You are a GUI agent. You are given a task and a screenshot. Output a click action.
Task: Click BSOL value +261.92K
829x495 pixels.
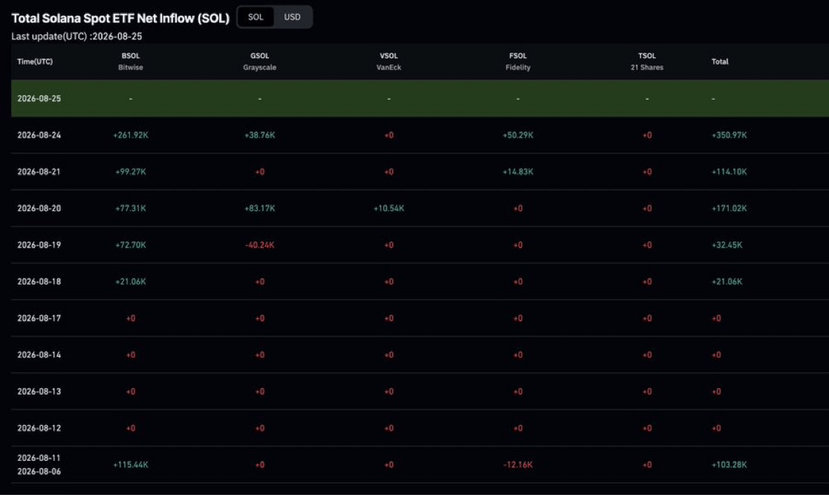tap(131, 135)
